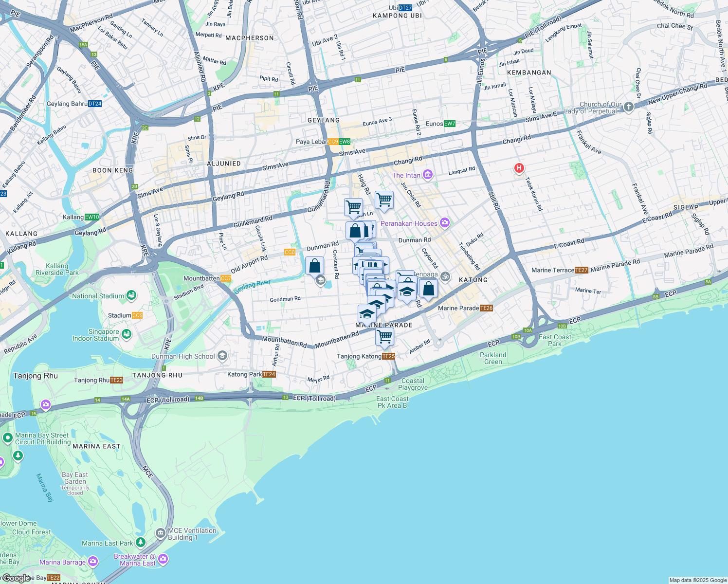The width and height of the screenshot is (728, 584).
Task: Click the Peranakan Houses museum icon
Action: point(444,223)
